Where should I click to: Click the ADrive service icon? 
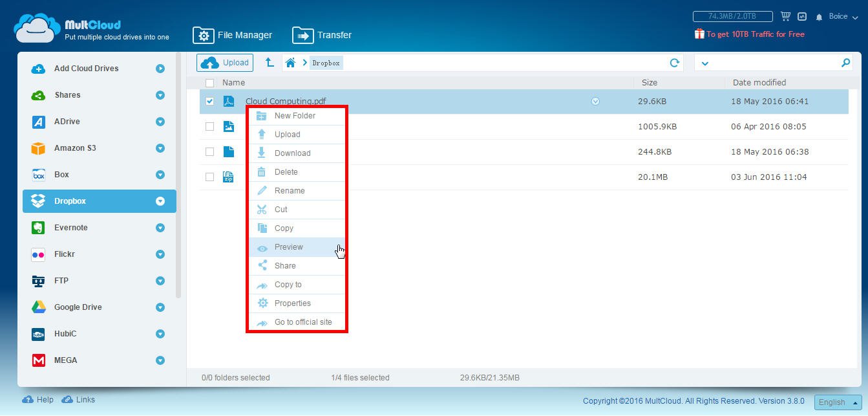38,122
